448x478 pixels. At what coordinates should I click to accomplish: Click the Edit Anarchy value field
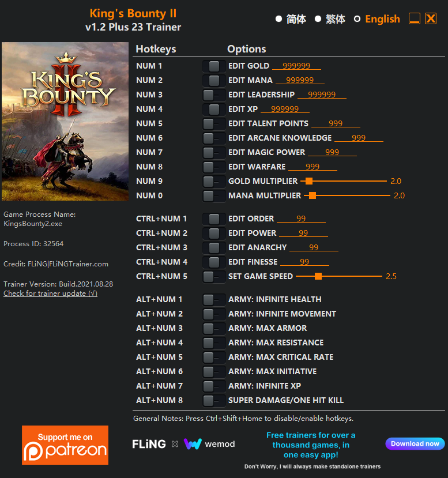click(314, 247)
